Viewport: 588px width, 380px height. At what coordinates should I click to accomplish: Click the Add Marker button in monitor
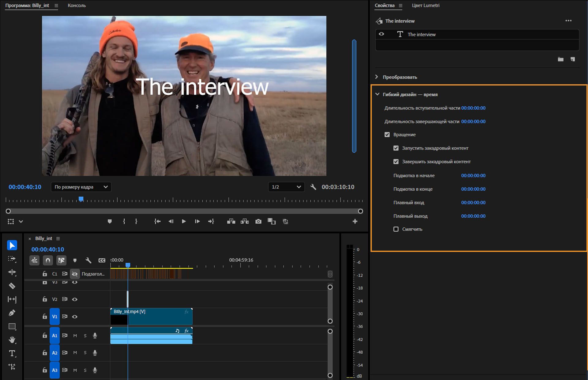tap(110, 221)
